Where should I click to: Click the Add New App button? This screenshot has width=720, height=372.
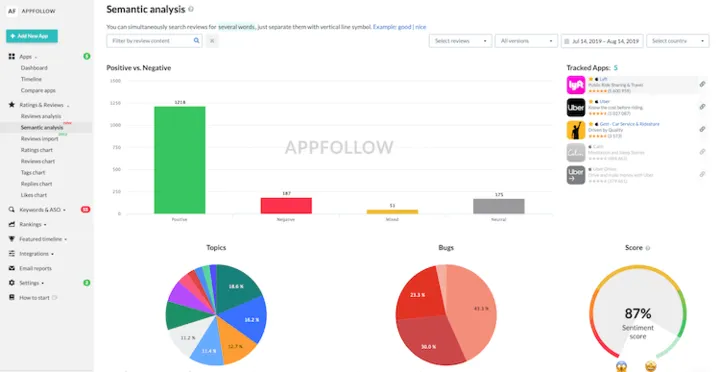point(32,36)
